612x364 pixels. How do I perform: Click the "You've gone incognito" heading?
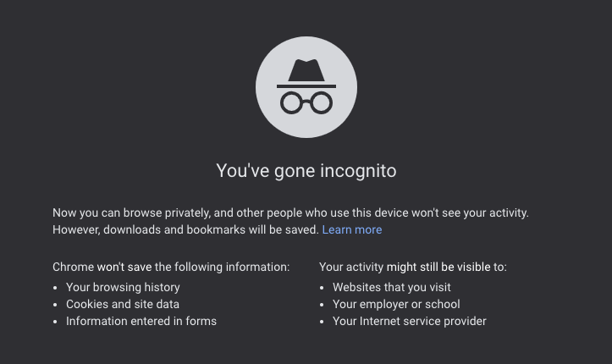(306, 170)
